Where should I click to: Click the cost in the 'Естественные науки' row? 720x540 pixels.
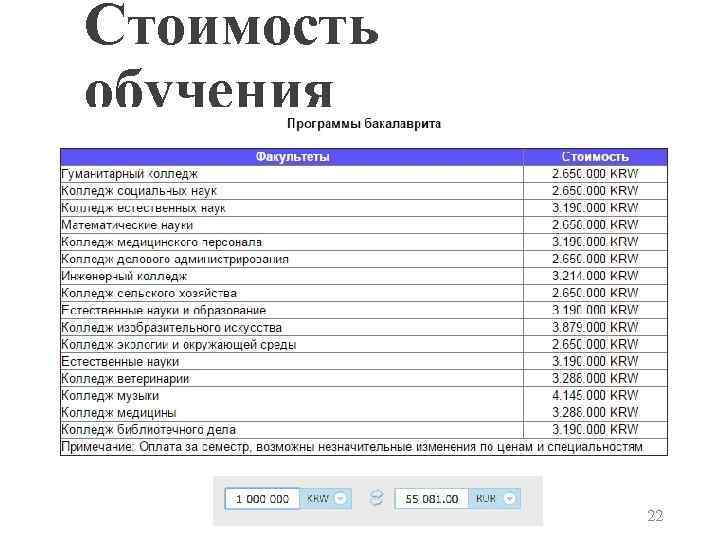[595, 361]
